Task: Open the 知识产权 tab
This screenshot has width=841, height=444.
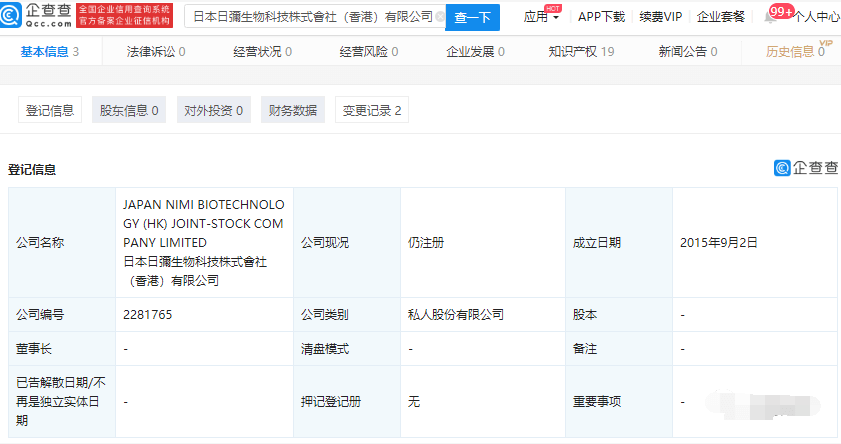Action: tap(581, 52)
